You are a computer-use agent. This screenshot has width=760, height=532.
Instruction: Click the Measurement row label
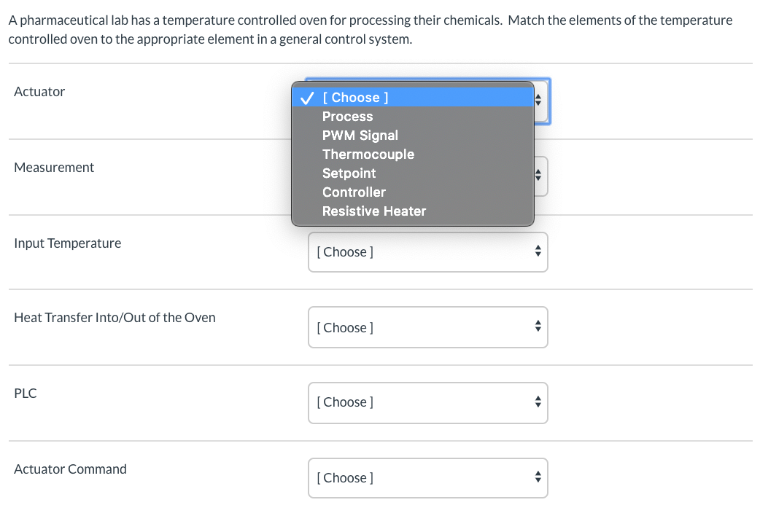(x=54, y=168)
